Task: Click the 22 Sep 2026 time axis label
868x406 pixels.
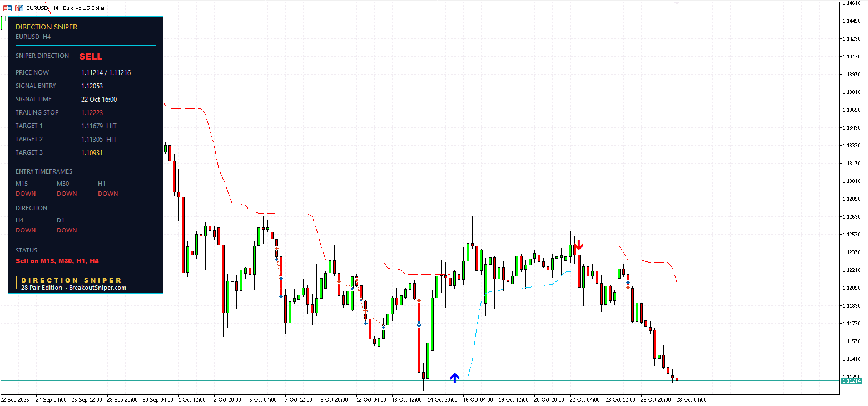Action: point(14,400)
